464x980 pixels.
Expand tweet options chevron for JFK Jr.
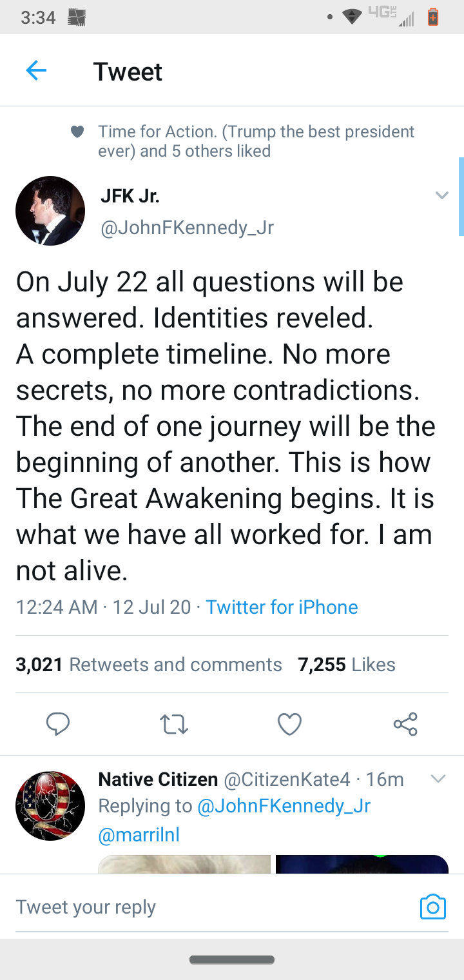click(x=441, y=195)
